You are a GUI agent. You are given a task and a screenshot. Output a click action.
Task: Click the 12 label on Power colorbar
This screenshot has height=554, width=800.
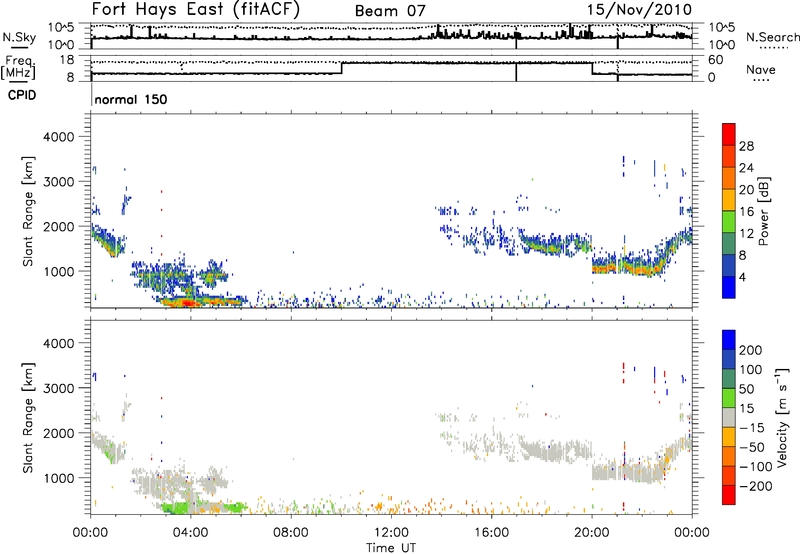coord(746,234)
